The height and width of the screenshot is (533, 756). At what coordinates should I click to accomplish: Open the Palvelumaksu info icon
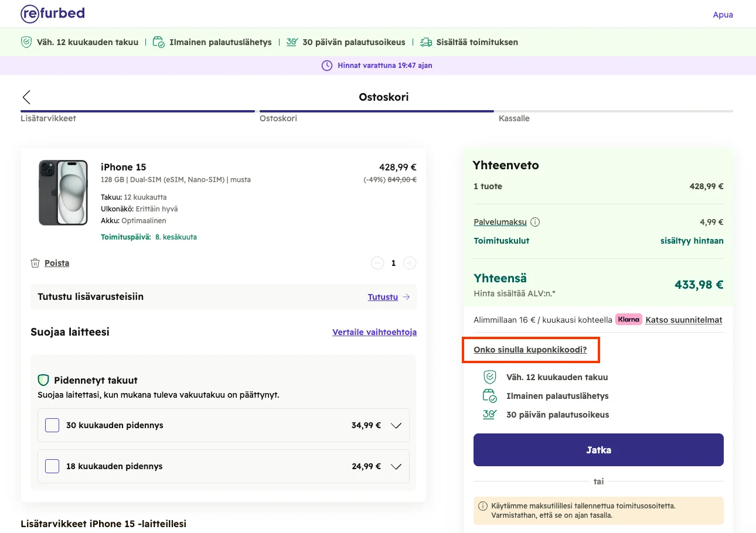point(535,223)
